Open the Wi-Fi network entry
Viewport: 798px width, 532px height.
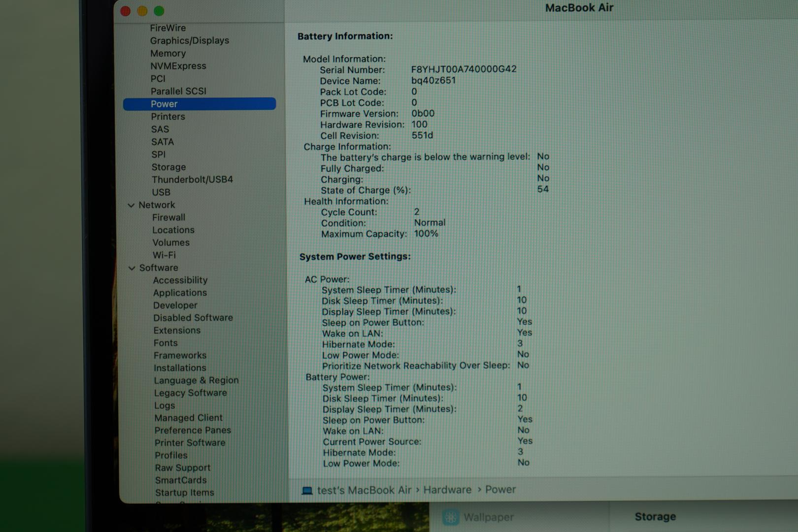pyautogui.click(x=164, y=255)
